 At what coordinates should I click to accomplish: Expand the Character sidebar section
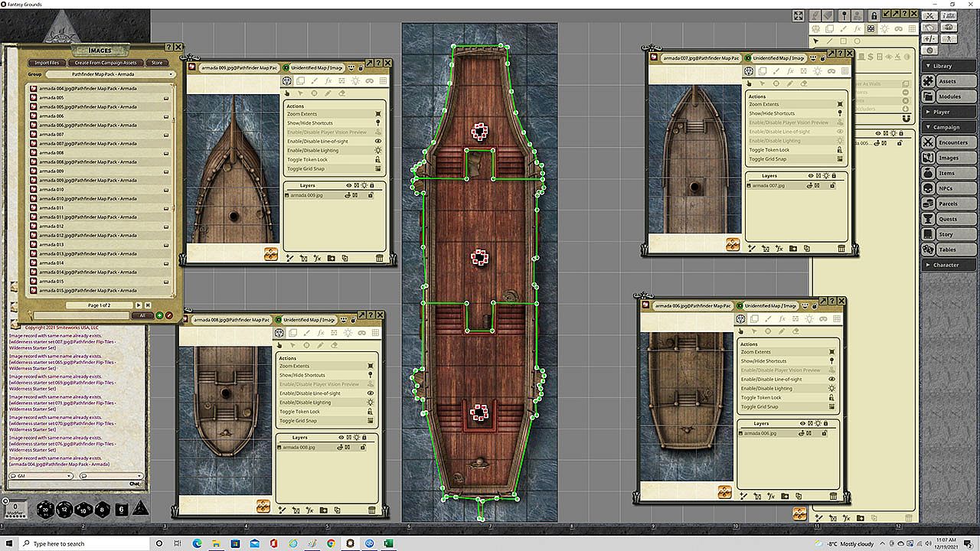(950, 265)
